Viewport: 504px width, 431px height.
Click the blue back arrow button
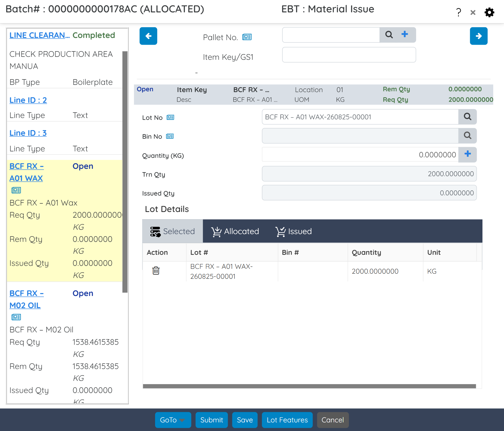(148, 36)
